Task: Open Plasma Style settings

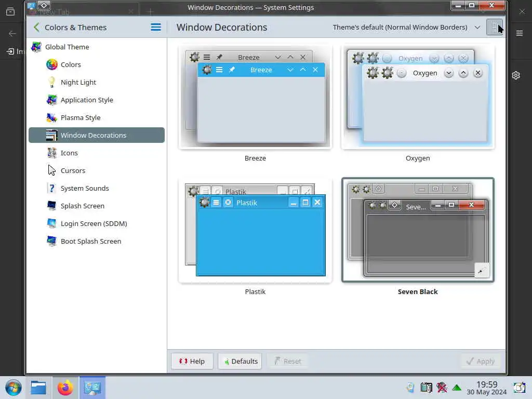Action: click(97, 117)
